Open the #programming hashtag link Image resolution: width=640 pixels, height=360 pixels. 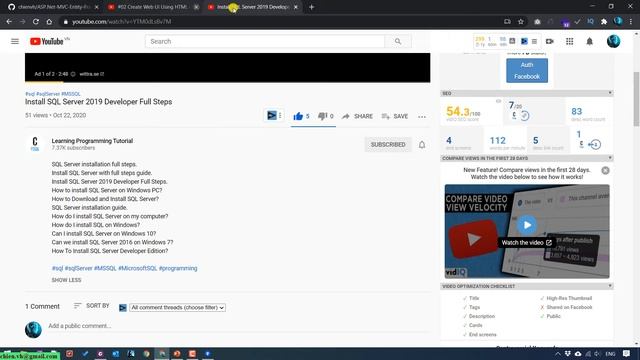coord(178,268)
